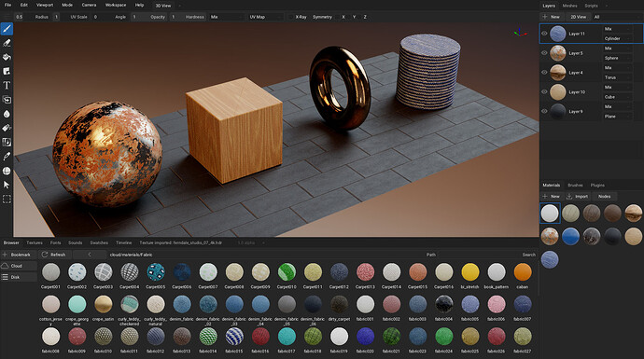
Task: Select the Decal tool
Action: pyautogui.click(x=7, y=72)
